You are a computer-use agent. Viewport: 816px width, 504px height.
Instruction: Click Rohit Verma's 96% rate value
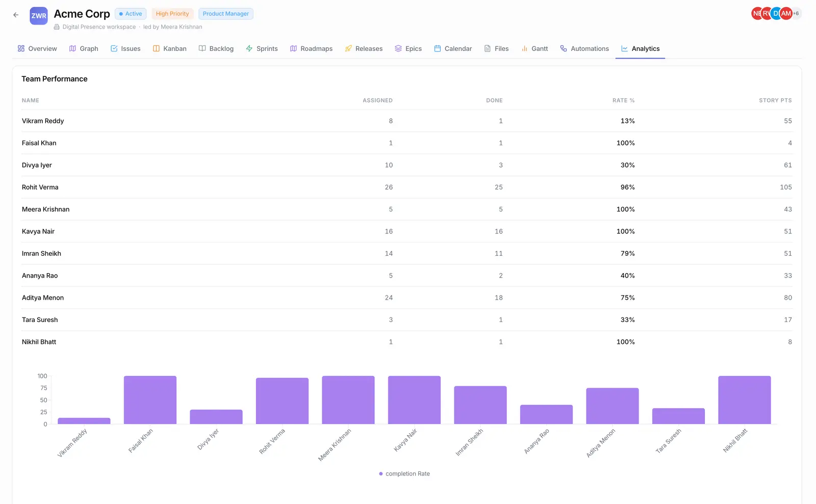click(x=627, y=187)
